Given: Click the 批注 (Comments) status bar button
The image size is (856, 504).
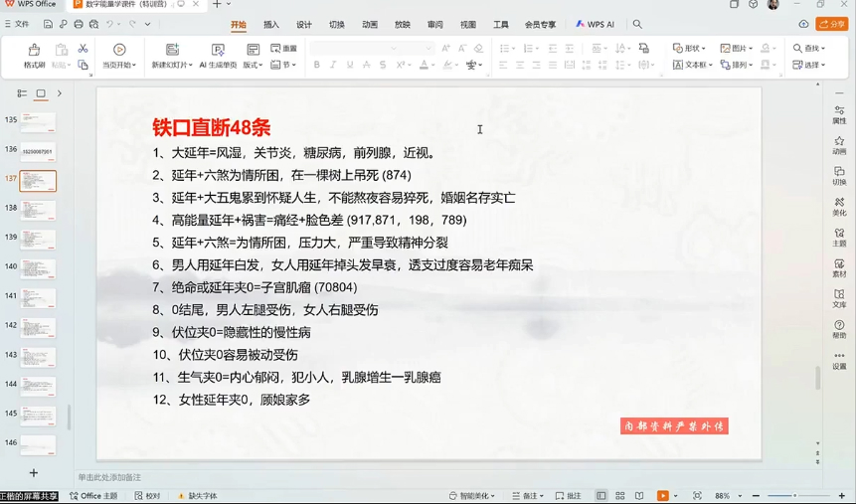Looking at the screenshot, I should tap(568, 496).
